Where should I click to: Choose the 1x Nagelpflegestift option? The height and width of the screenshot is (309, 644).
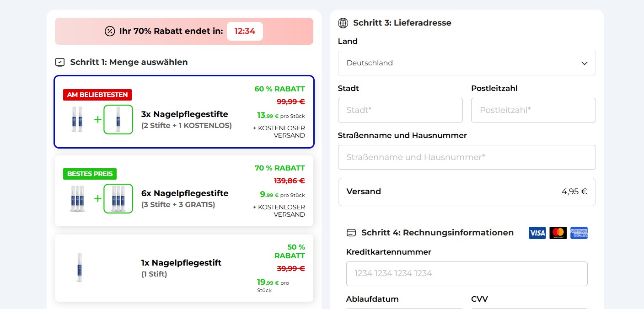click(x=184, y=268)
